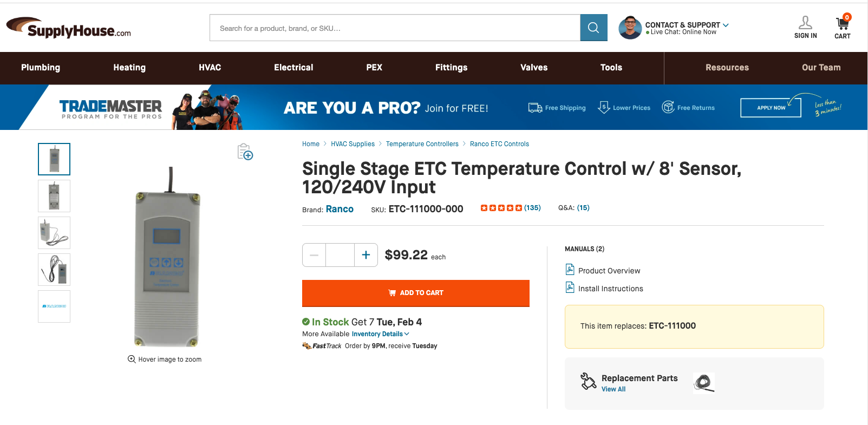This screenshot has width=868, height=425.
Task: Click the replacement sensor part image
Action: (704, 382)
